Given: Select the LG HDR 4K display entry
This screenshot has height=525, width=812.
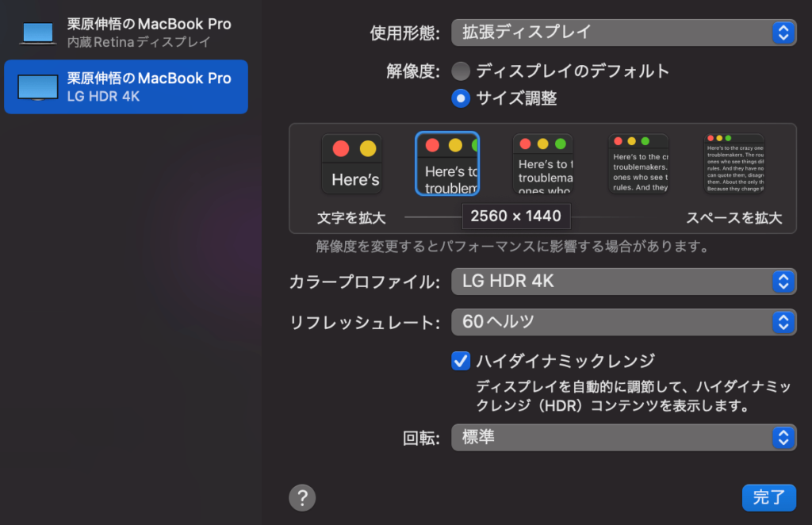Looking at the screenshot, I should [x=126, y=86].
